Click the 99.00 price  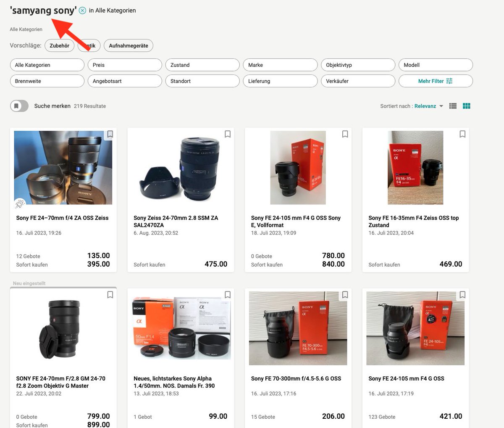[218, 416]
